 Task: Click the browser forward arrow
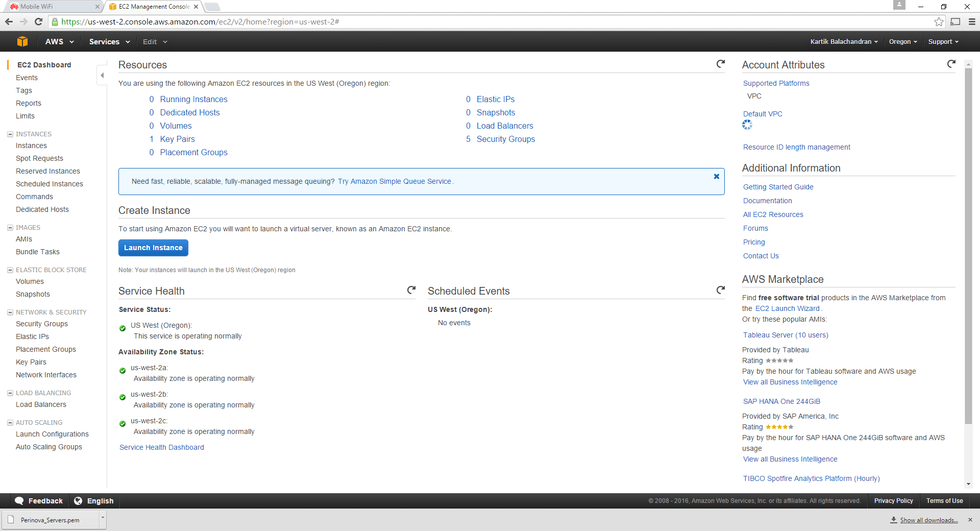pyautogui.click(x=23, y=21)
